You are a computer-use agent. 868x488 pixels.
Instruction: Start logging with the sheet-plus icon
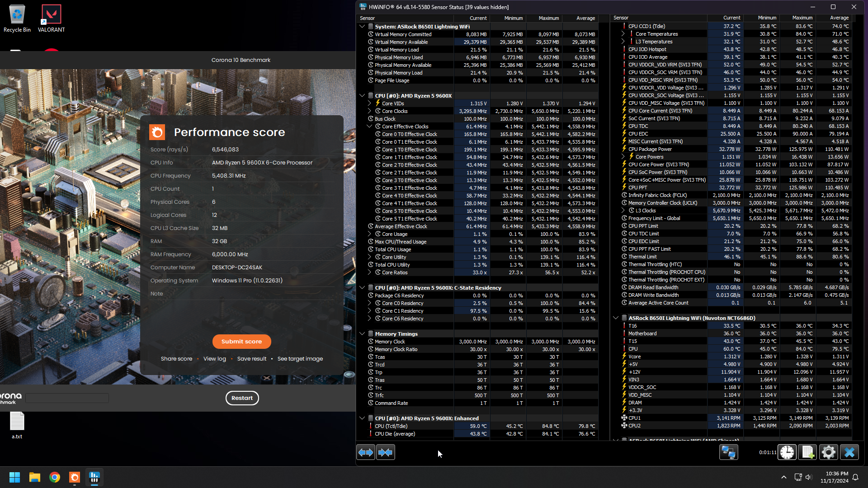pos(808,452)
